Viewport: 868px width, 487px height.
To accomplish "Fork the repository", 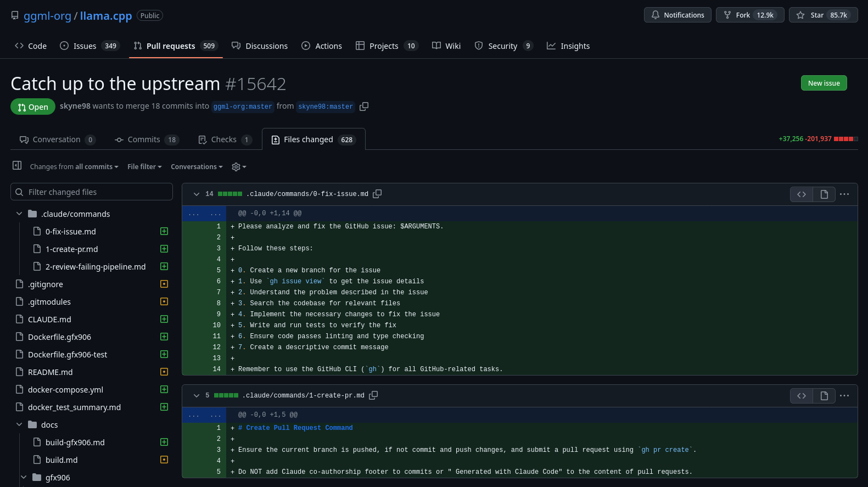I will click(x=750, y=15).
